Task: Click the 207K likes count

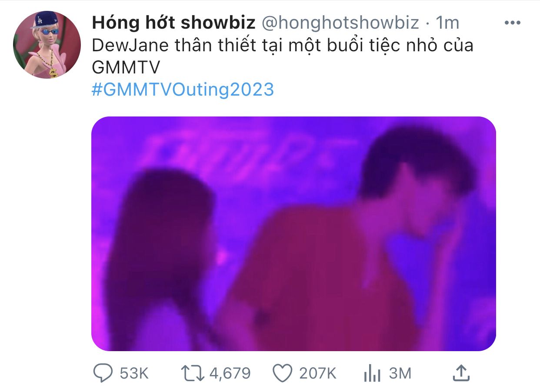Action: click(318, 373)
